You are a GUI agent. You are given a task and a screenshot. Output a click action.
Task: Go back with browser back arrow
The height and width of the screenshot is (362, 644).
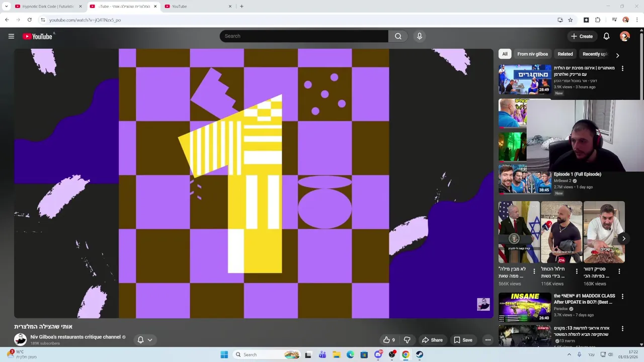coord(7,20)
